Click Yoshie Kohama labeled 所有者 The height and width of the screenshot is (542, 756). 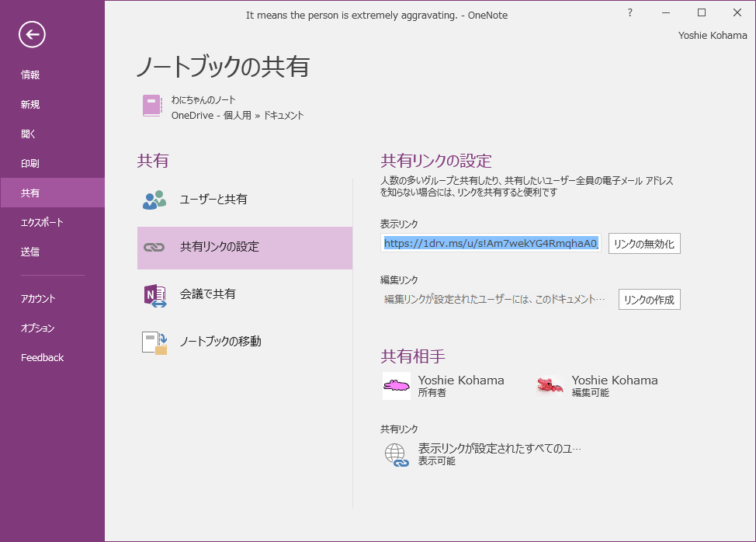click(461, 380)
